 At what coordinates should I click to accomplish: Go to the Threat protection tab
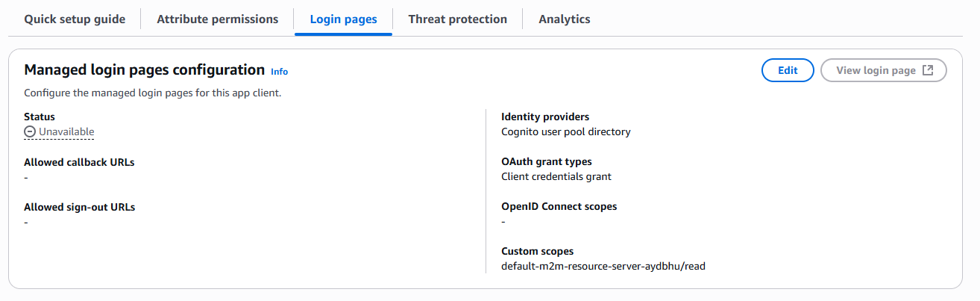457,19
